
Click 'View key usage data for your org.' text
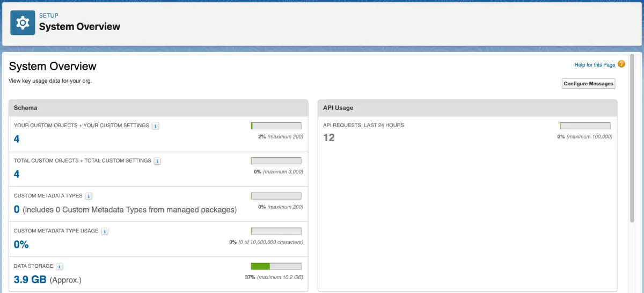point(50,81)
